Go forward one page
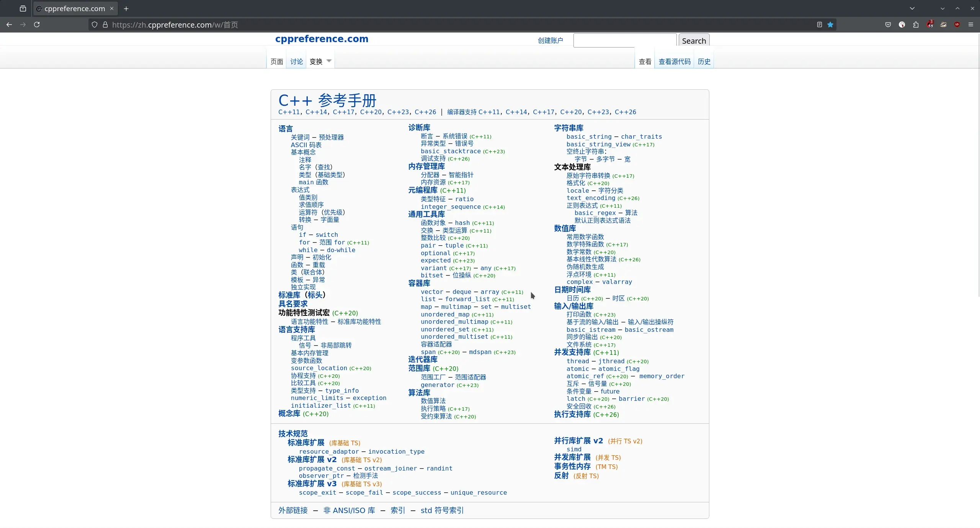980x528 pixels. click(23, 25)
